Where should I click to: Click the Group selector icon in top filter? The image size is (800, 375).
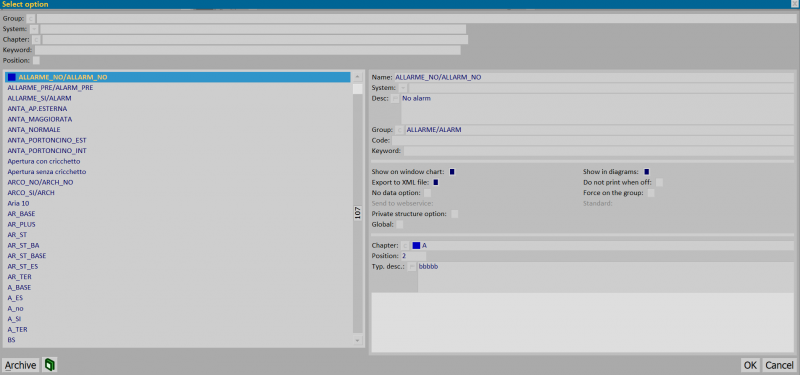tap(31, 18)
